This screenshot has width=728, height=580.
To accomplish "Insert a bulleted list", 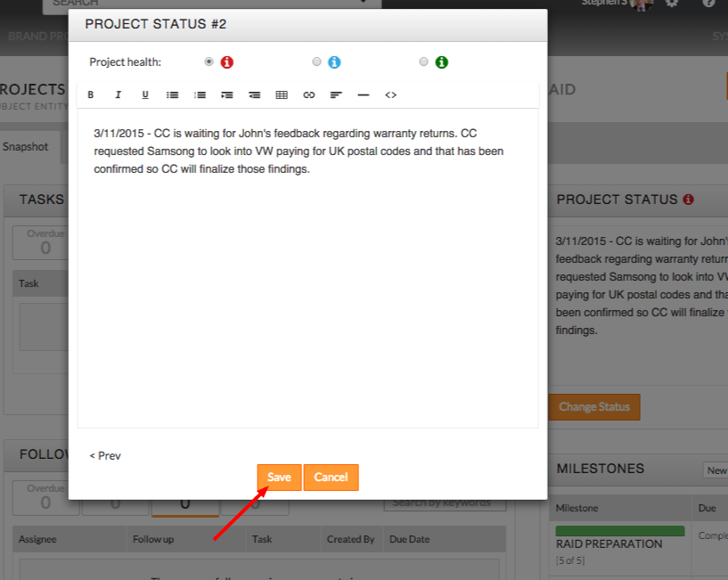I will coord(173,94).
